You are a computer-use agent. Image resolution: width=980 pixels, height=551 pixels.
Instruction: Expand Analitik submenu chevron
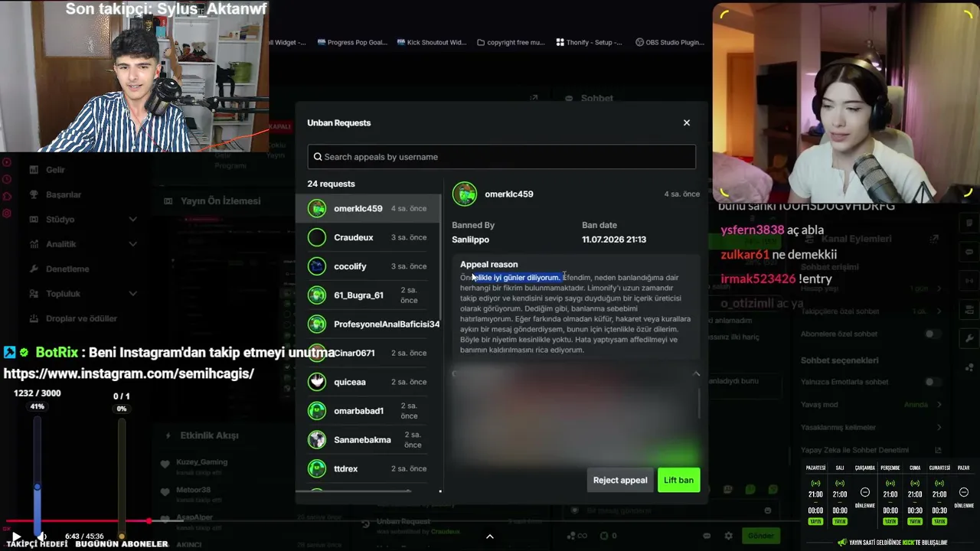click(132, 244)
